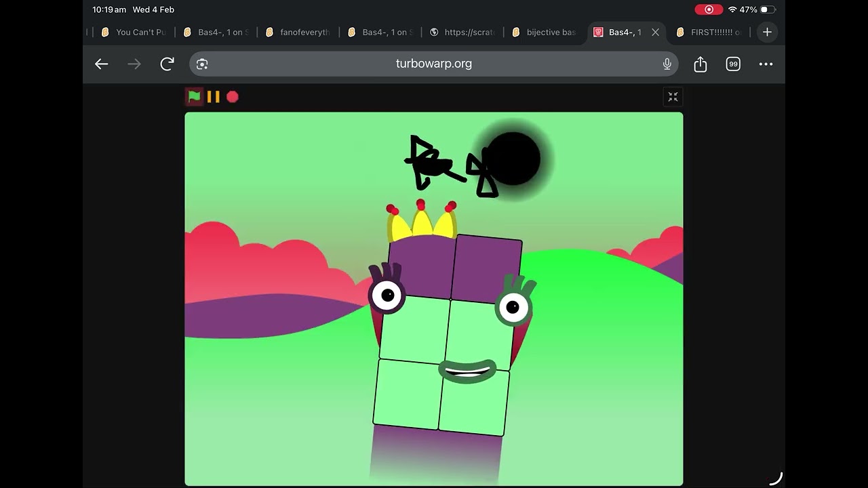
Task: Switch to the bijective bas tab
Action: point(545,32)
